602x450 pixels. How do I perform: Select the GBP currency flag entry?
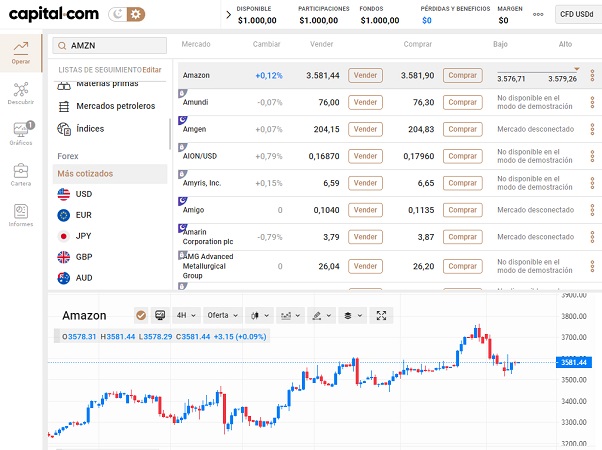[x=75, y=257]
